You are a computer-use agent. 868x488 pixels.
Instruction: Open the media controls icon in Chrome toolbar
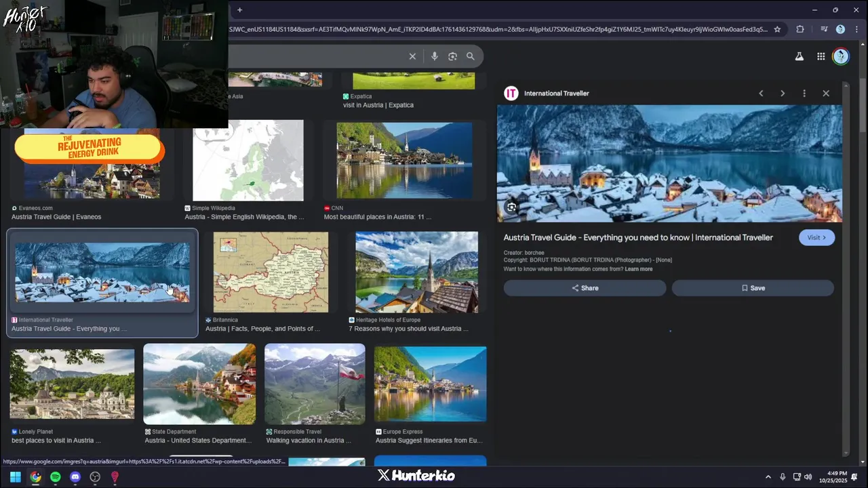[x=824, y=29]
